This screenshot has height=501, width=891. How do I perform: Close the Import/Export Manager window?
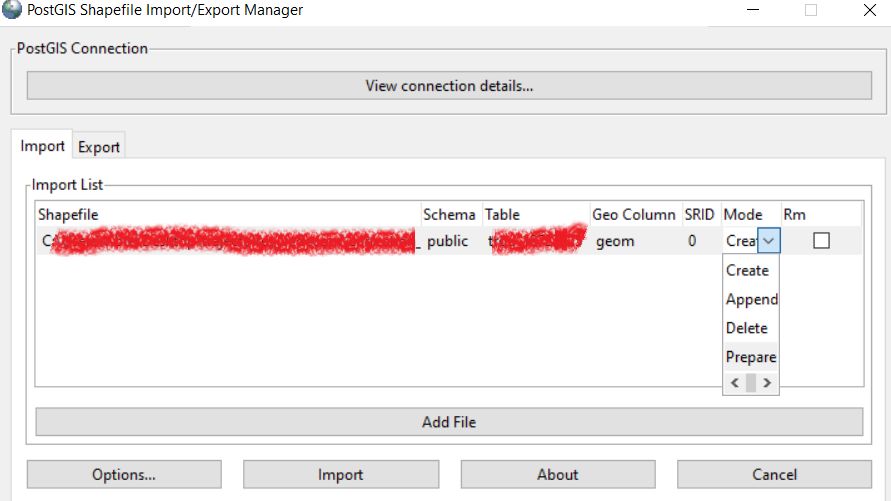tap(869, 10)
